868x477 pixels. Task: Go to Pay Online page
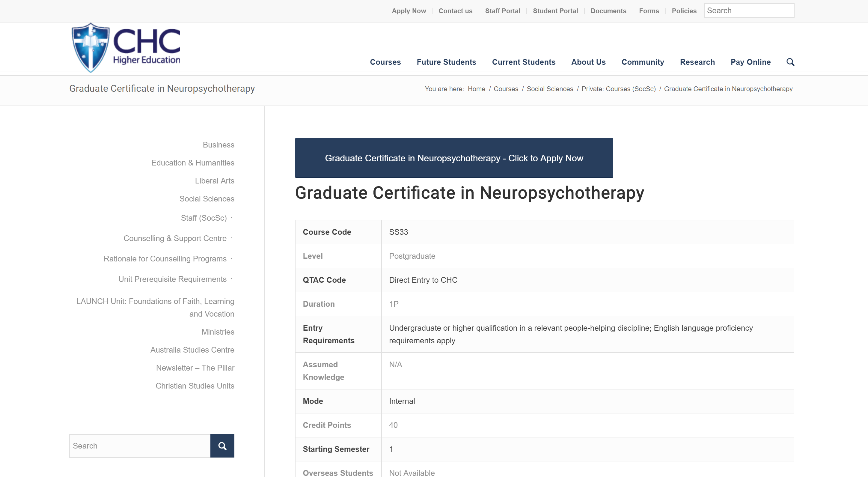click(x=751, y=62)
